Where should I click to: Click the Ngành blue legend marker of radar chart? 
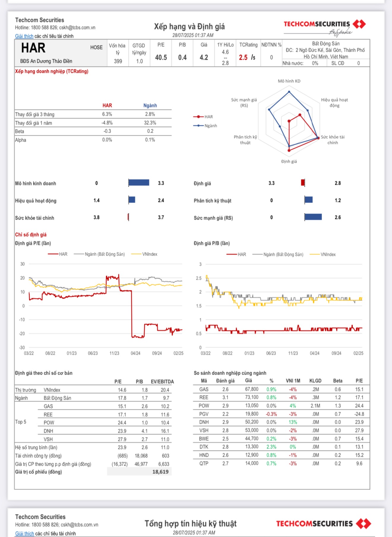pyautogui.click(x=198, y=126)
